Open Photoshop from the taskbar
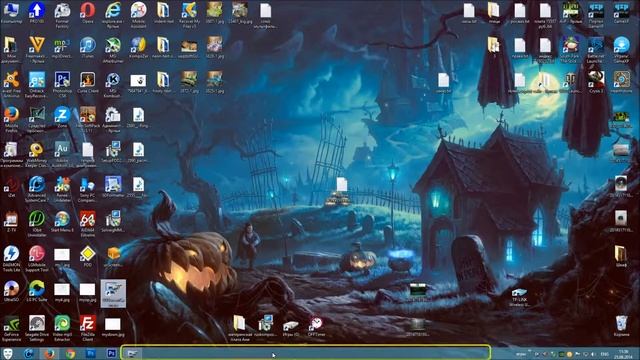 [x=111, y=353]
